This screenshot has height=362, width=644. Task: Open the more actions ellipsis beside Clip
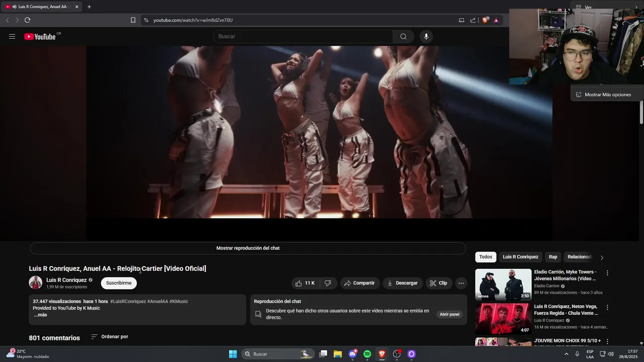pos(461,283)
